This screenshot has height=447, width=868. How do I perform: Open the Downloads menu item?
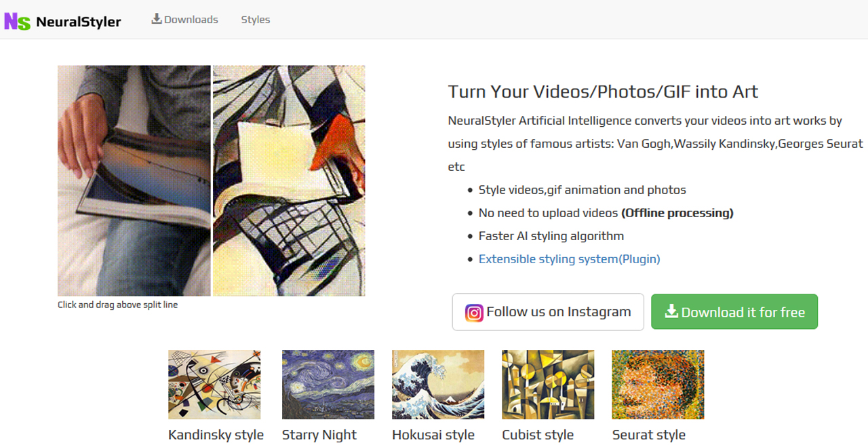click(185, 20)
